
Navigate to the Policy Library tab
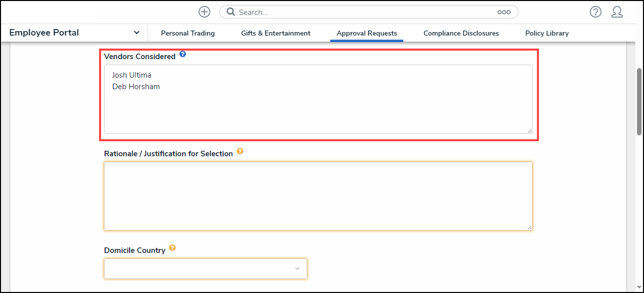(547, 33)
